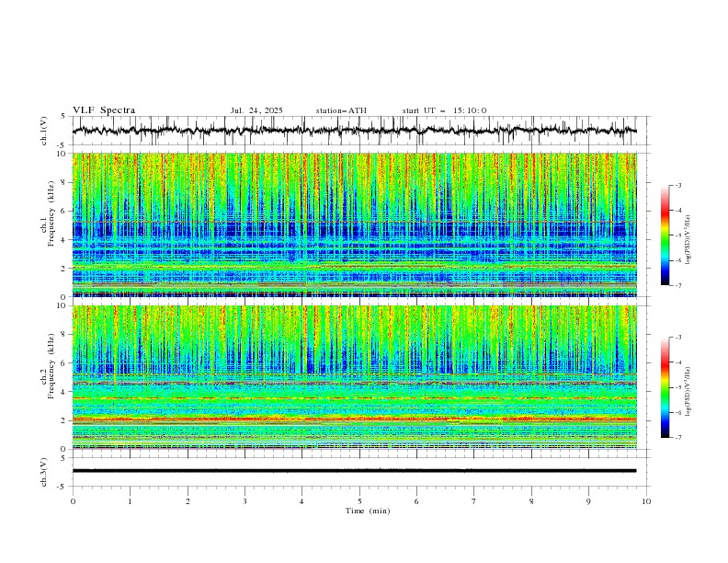Click the "VLF Spectra" plot title

(104, 110)
